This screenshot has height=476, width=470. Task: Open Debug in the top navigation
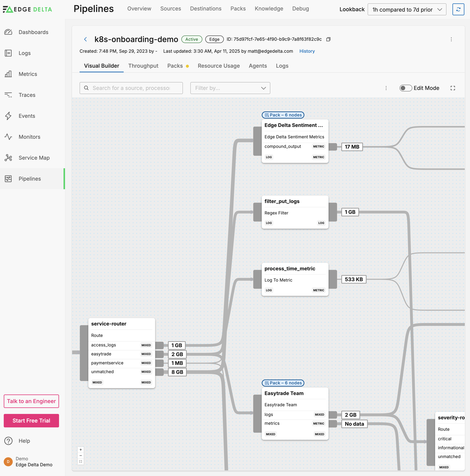[300, 9]
